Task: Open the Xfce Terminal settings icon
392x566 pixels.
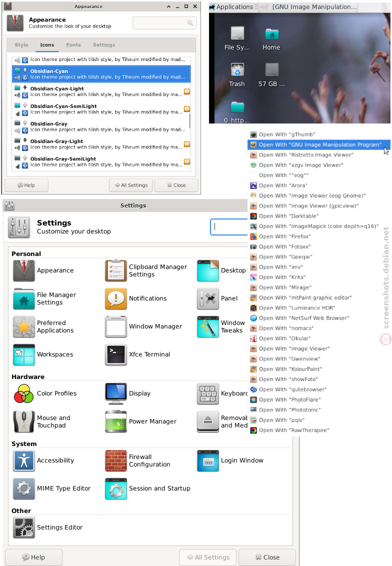Action: pyautogui.click(x=116, y=354)
